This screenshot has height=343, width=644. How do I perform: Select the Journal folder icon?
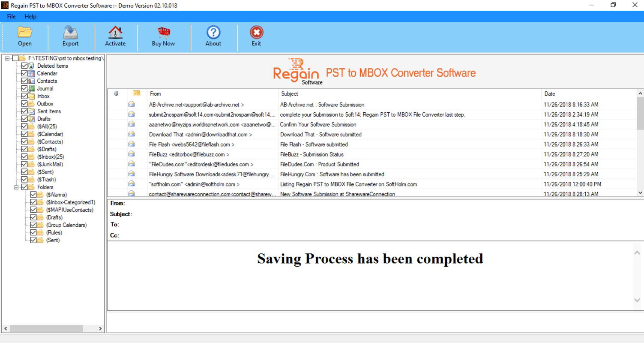(31, 89)
